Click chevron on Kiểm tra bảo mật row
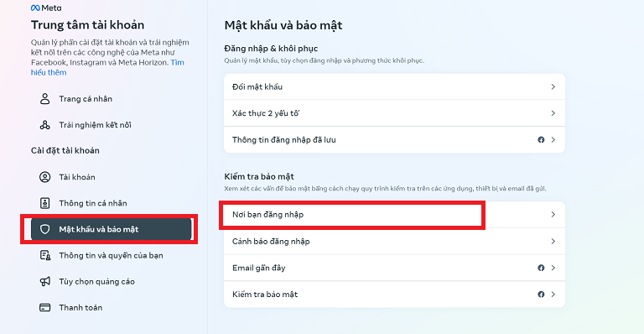This screenshot has height=334, width=644. coord(553,295)
